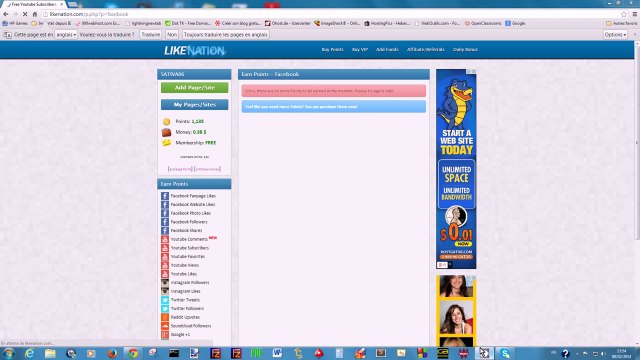Click the yellow photo advertisement
This screenshot has height=360, width=640.
(x=456, y=311)
